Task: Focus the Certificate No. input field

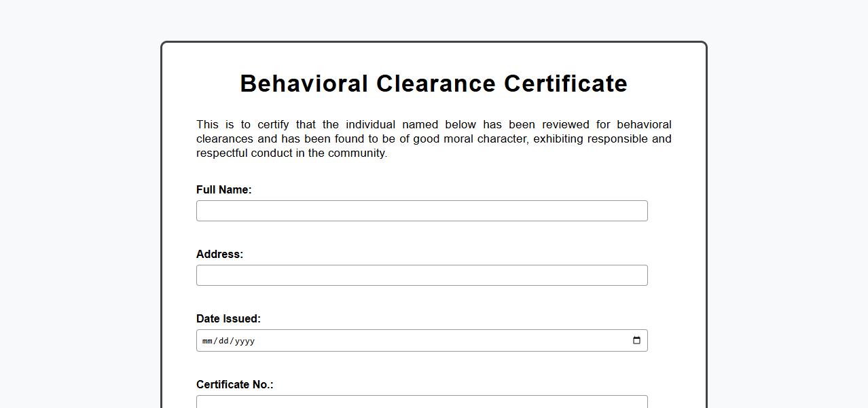Action: point(422,402)
